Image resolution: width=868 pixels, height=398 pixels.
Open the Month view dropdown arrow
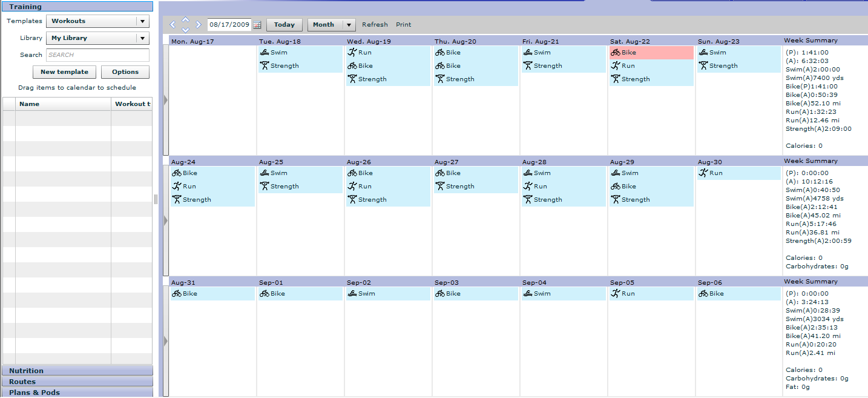coord(349,25)
